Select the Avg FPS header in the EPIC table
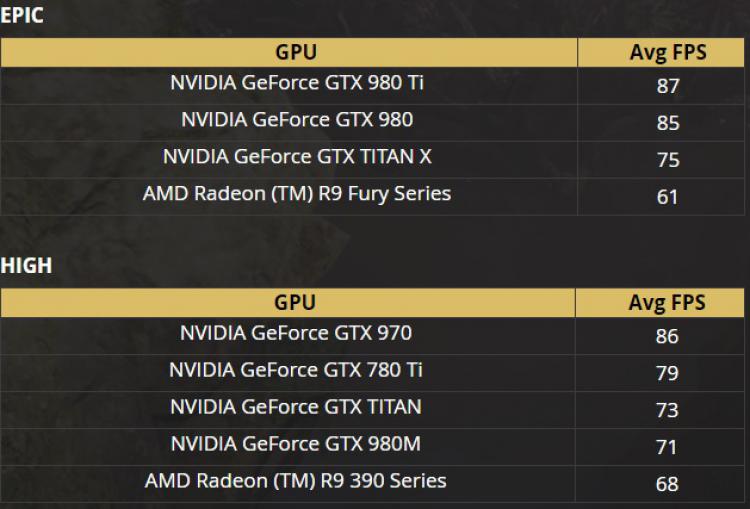This screenshot has width=750, height=509. (x=668, y=53)
